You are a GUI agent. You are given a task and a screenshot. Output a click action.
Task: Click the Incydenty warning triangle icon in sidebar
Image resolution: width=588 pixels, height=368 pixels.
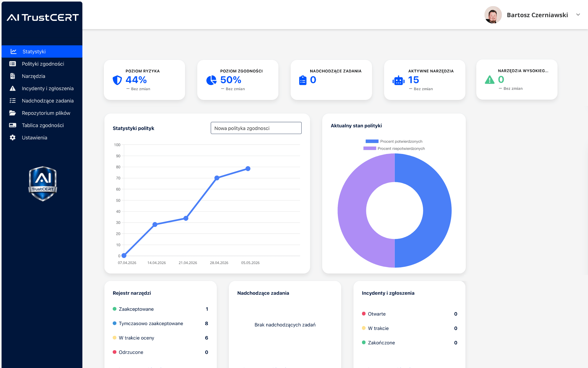point(13,88)
